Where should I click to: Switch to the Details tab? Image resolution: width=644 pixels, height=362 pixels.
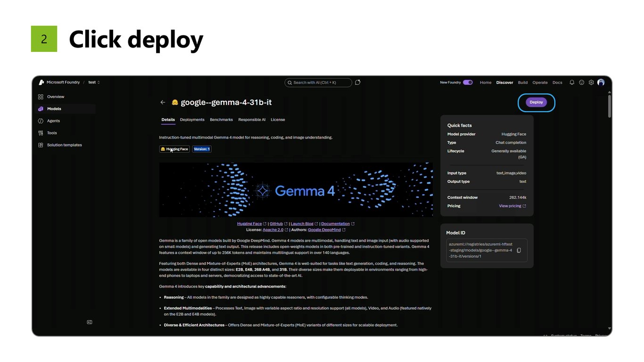click(x=168, y=120)
